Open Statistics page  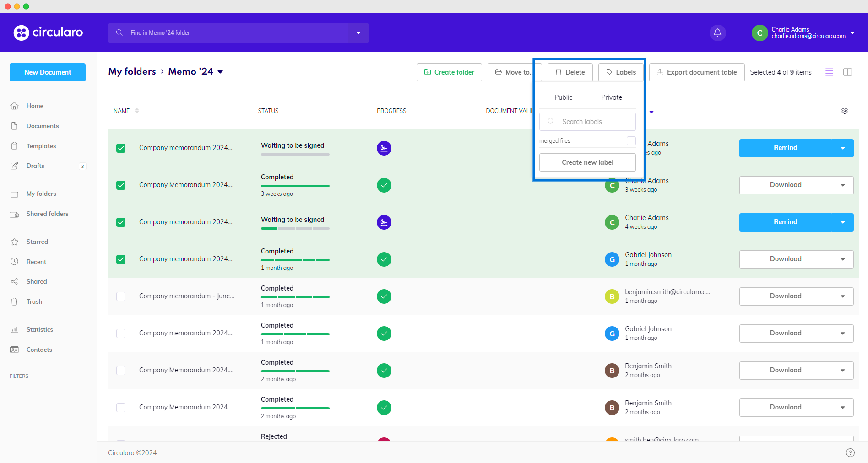tap(40, 329)
